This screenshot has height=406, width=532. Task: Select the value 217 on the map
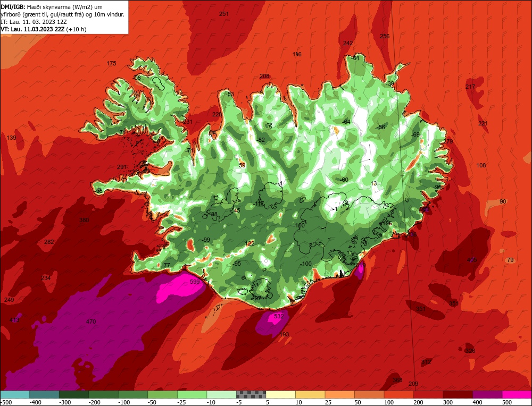(x=470, y=87)
